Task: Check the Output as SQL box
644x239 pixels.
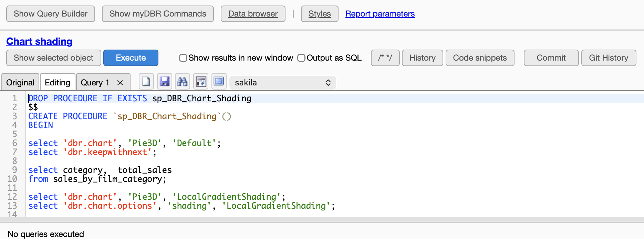Action: click(301, 58)
